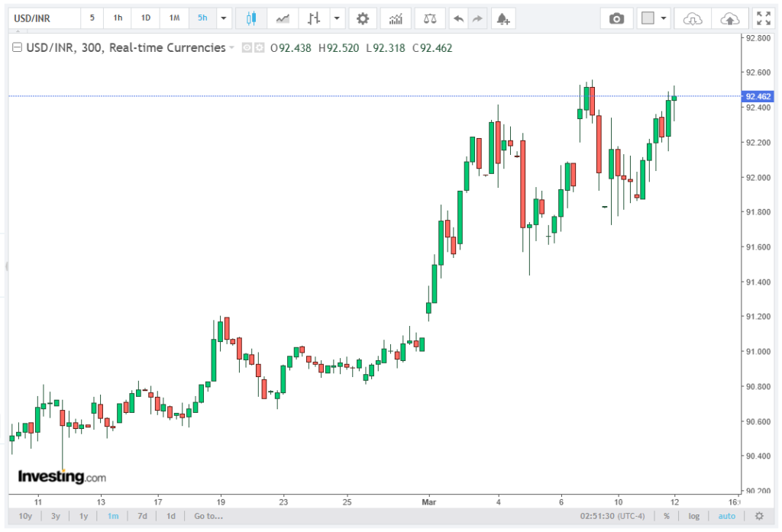This screenshot has width=782, height=532.
Task: Open the layout color square swatch
Action: pyautogui.click(x=648, y=18)
